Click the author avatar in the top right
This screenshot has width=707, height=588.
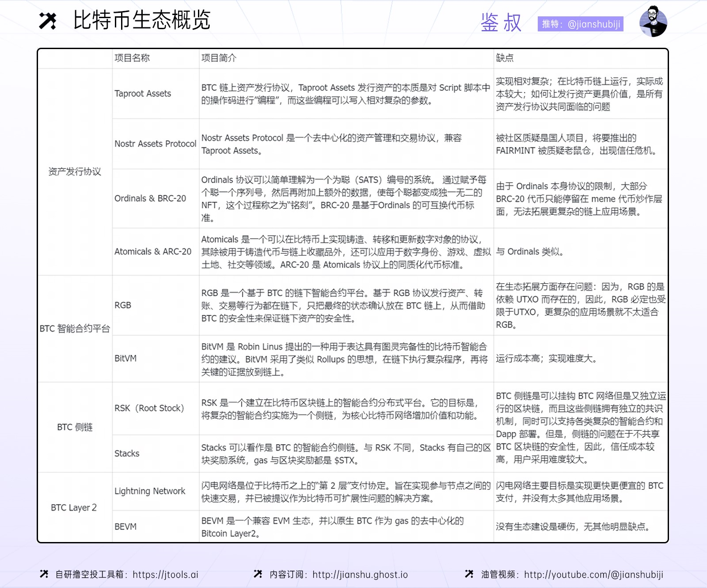point(653,22)
